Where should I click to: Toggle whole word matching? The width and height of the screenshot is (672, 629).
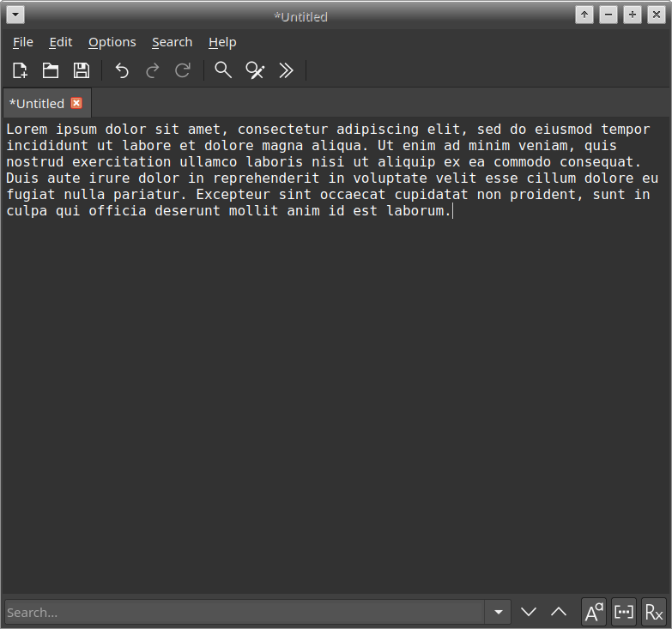pos(624,612)
